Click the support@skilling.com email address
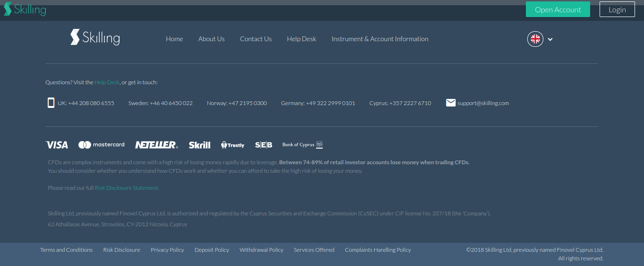The image size is (644, 266). click(483, 103)
